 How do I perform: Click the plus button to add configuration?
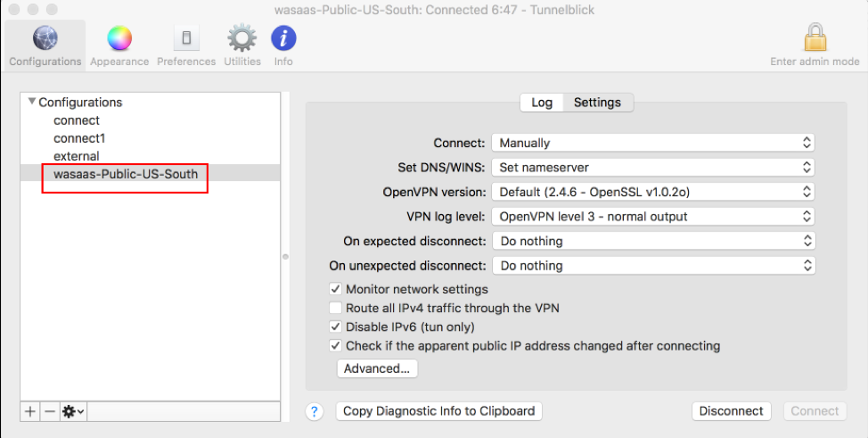click(x=30, y=411)
